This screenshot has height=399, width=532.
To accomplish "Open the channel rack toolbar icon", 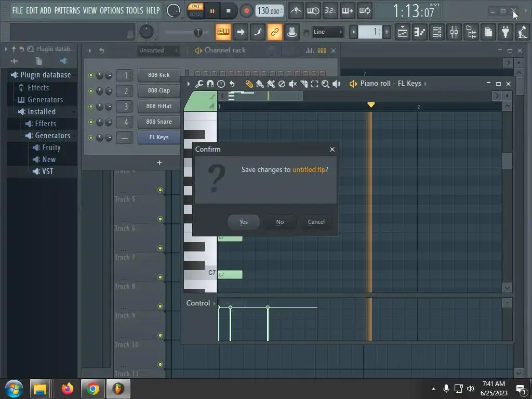I will 437,32.
